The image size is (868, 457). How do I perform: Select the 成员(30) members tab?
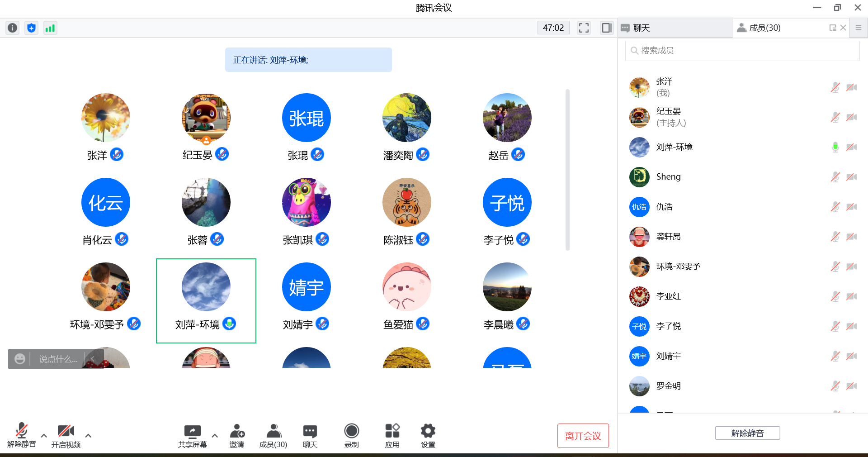tap(762, 28)
